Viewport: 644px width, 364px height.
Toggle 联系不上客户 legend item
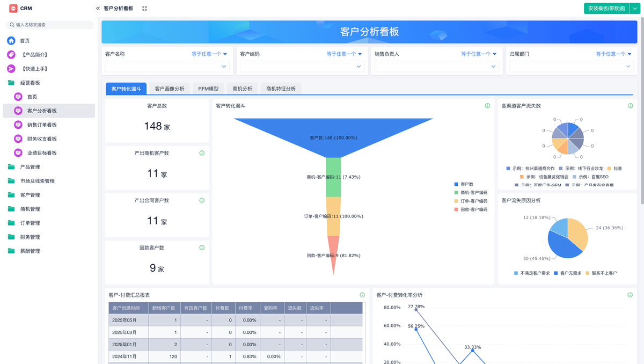click(601, 273)
